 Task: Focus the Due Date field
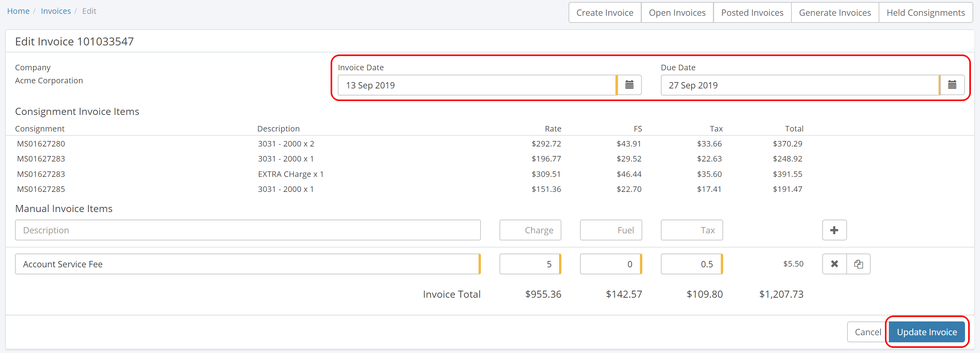click(x=800, y=85)
